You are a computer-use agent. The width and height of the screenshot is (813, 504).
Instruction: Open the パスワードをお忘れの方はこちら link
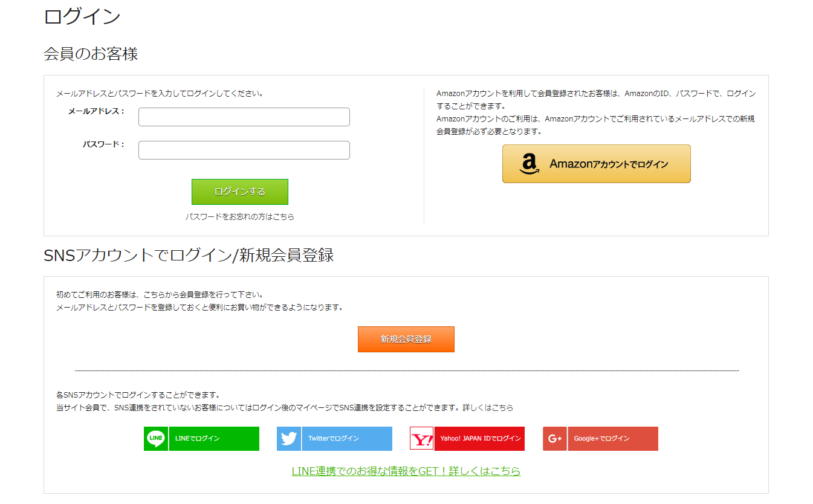(x=240, y=216)
